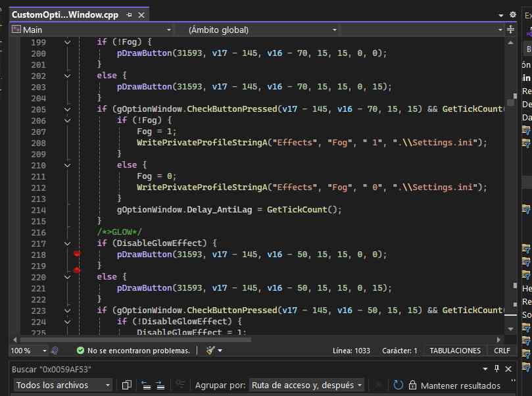Click the red bookmark marker on line 218

point(77,254)
